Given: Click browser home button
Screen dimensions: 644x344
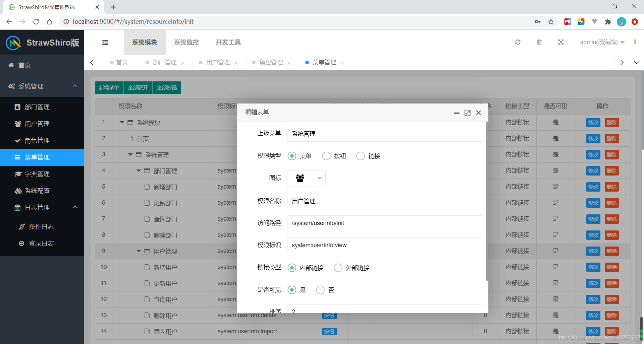Looking at the screenshot, I should pos(50,22).
